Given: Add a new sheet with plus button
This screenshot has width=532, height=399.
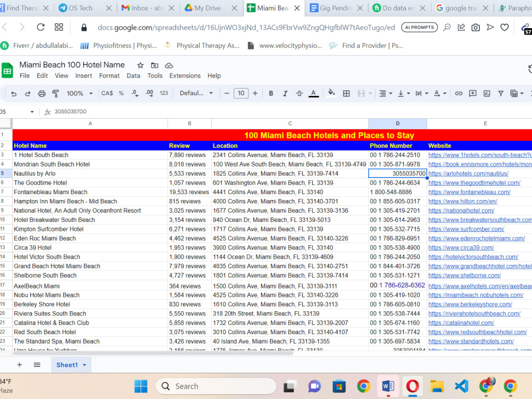Looking at the screenshot, I should pos(19,365).
